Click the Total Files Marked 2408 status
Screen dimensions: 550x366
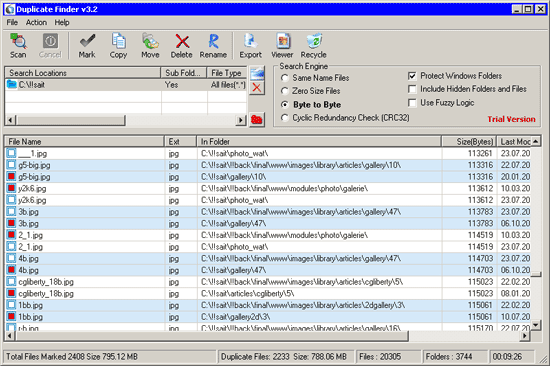(x=72, y=357)
